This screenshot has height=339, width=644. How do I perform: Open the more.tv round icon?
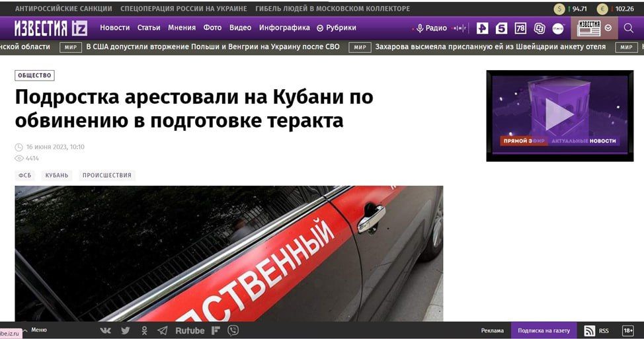[558, 28]
